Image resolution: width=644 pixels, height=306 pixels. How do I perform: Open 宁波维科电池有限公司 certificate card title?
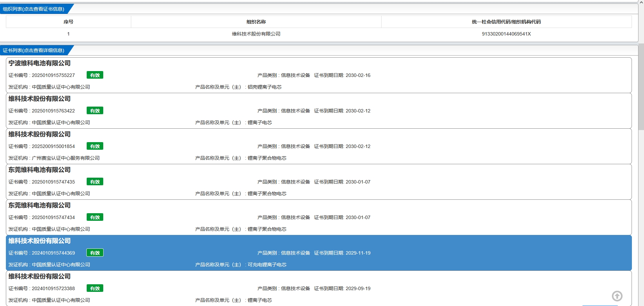pyautogui.click(x=39, y=63)
